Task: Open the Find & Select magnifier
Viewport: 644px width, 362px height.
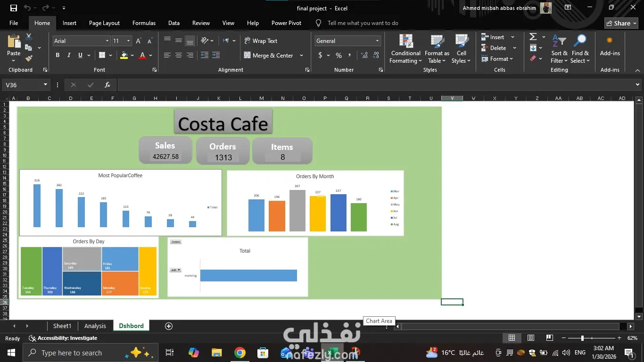Action: pos(580,41)
